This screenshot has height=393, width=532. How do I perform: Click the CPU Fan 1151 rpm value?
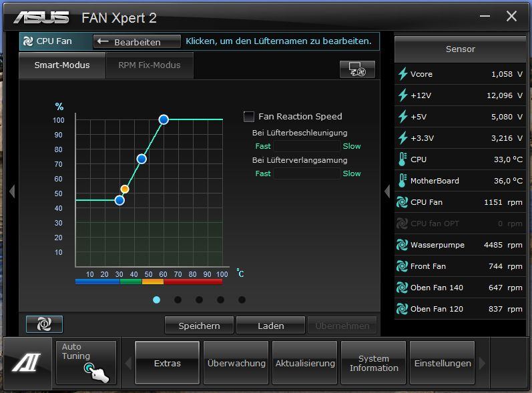pyautogui.click(x=503, y=202)
